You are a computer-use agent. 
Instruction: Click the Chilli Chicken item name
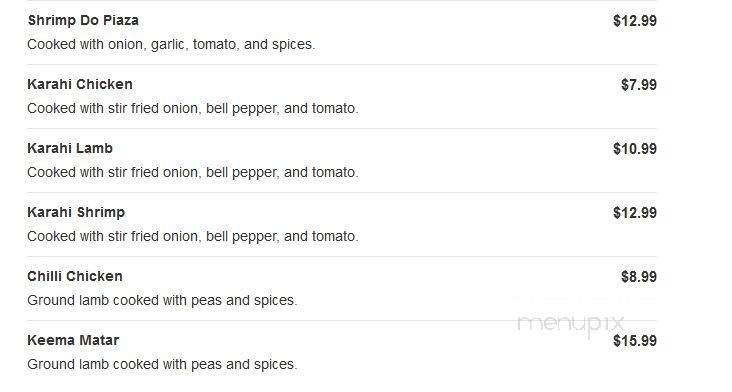75,276
